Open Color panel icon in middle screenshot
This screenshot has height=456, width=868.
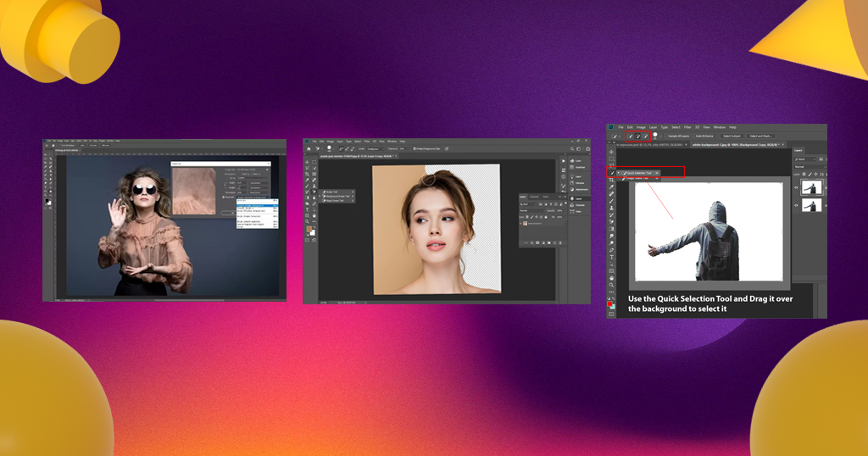point(572,161)
